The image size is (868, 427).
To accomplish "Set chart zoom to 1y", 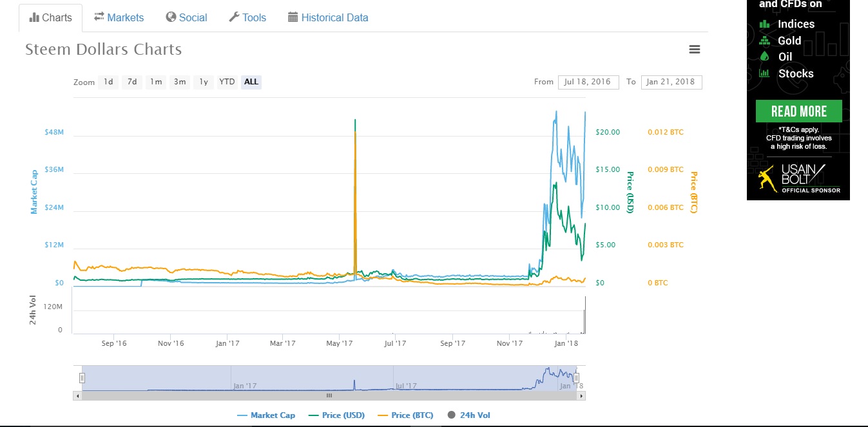I will point(204,82).
